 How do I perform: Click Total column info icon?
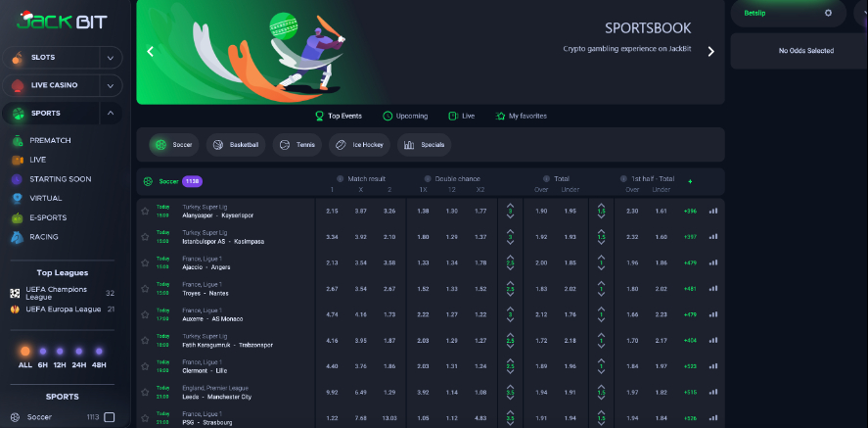(546, 179)
